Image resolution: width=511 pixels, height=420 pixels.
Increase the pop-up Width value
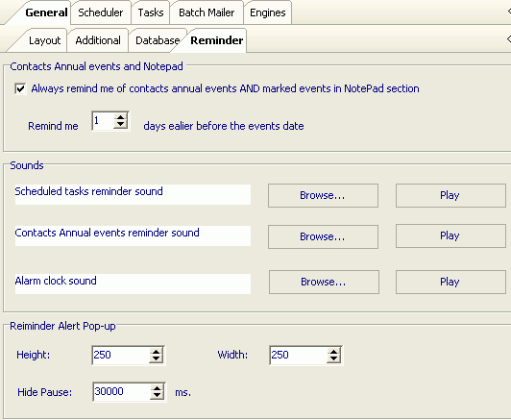(333, 352)
